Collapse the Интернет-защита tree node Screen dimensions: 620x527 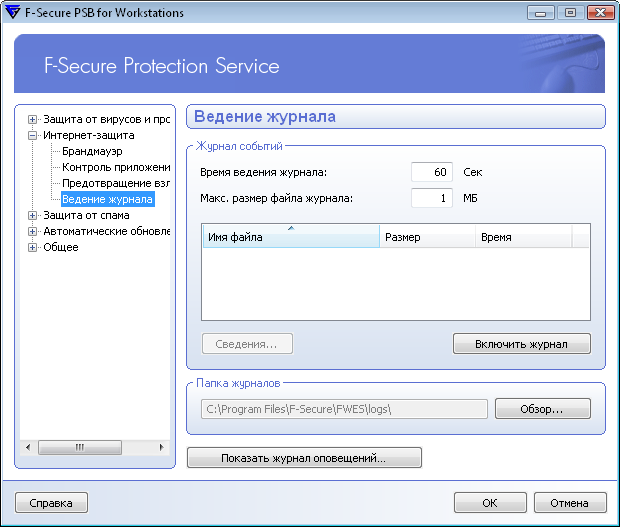point(32,136)
